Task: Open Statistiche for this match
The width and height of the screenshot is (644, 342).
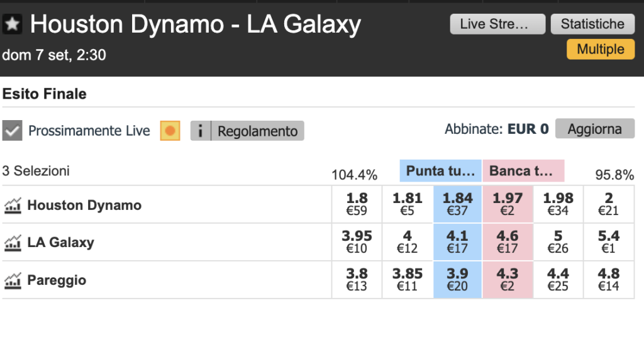Action: [592, 25]
